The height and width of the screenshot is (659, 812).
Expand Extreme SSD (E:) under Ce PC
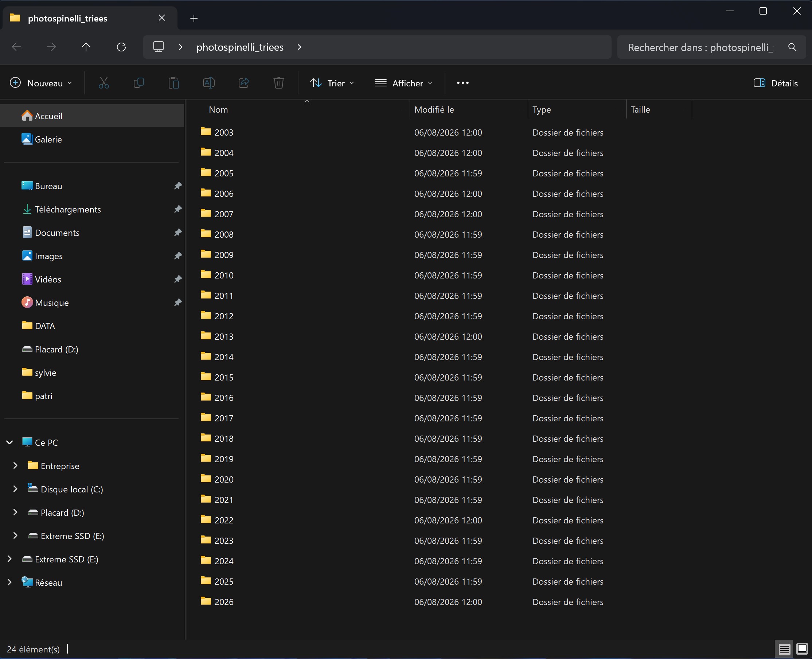pos(16,536)
